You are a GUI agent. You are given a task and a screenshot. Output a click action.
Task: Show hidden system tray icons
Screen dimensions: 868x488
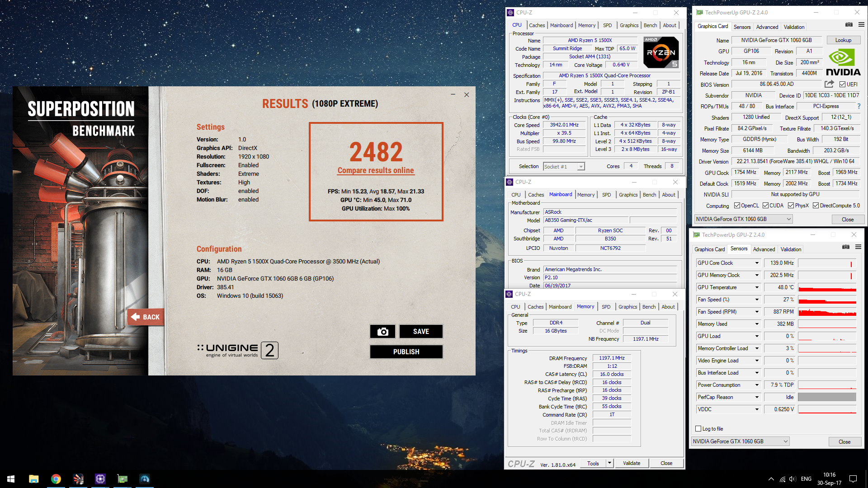771,479
